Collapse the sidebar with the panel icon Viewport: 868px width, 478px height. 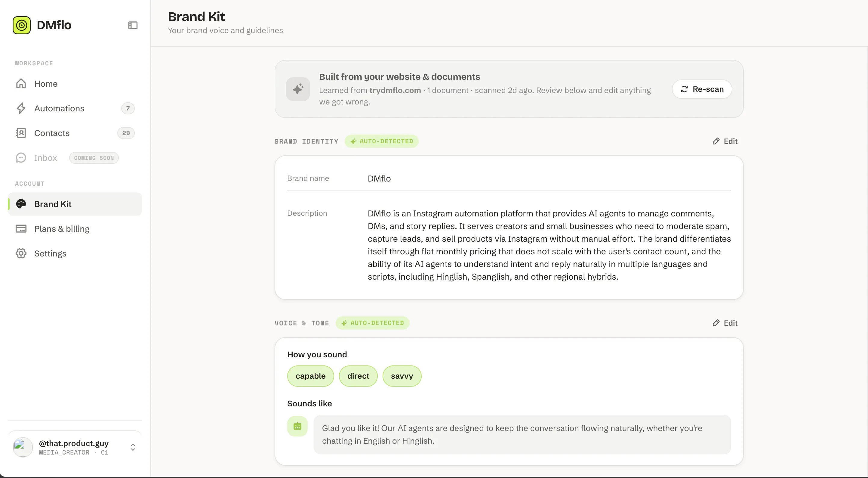tap(133, 25)
